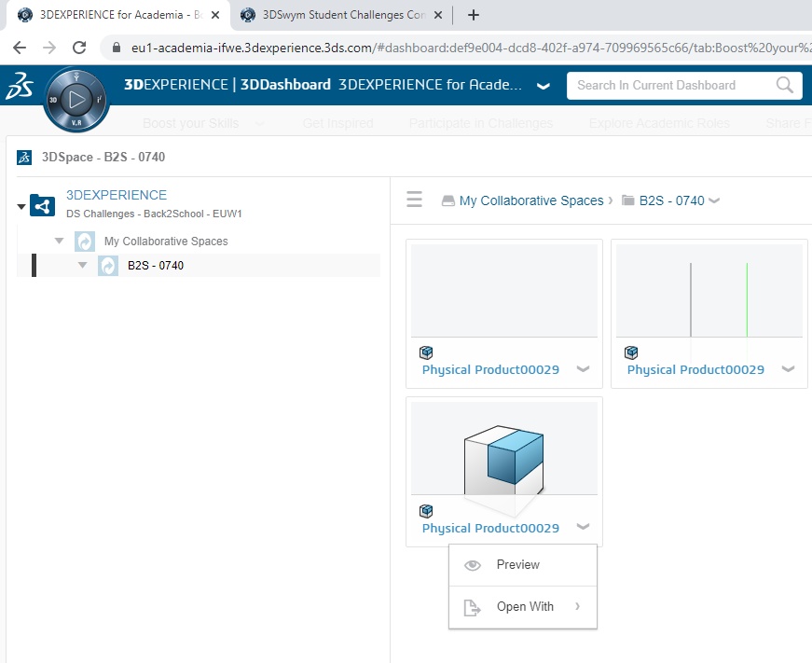The height and width of the screenshot is (663, 812).
Task: Open a new browser tab
Action: coord(474,15)
